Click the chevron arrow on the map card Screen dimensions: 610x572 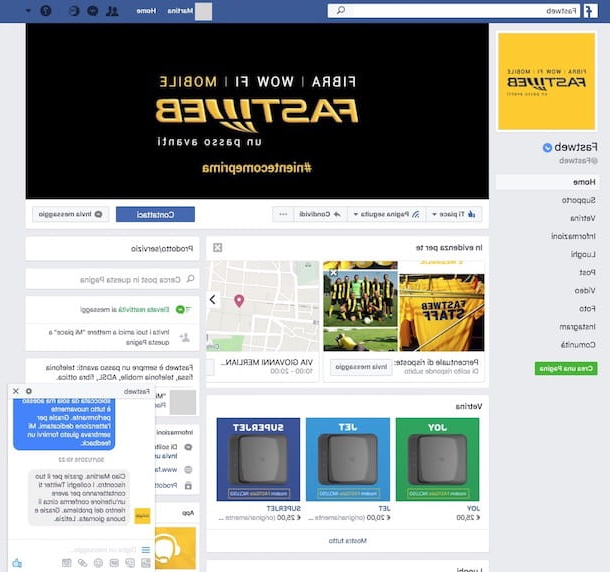213,299
